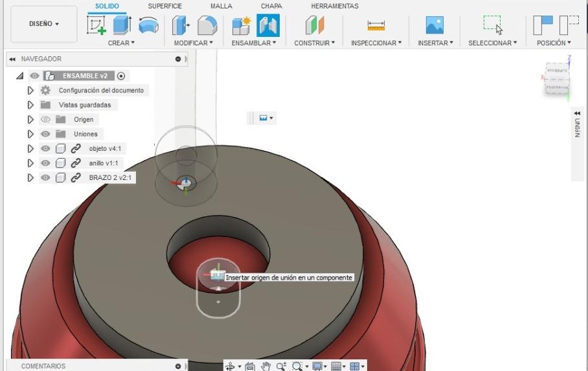Select the Revolve tool icon

(x=148, y=25)
